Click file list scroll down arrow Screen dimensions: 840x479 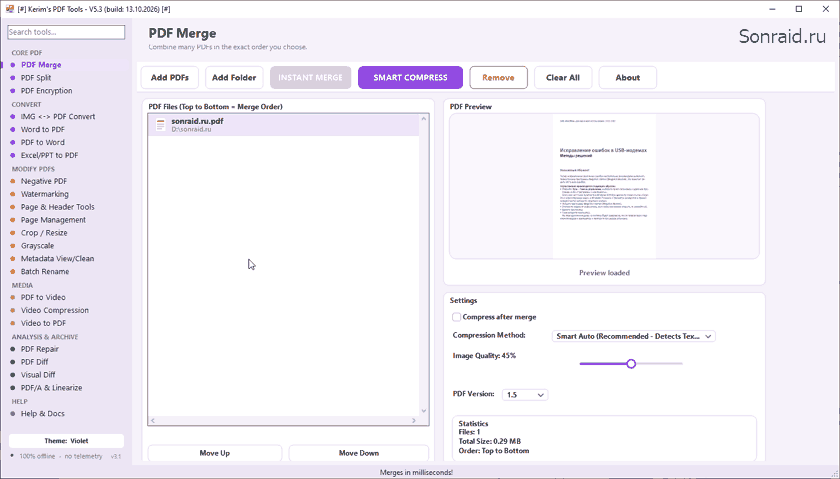coord(424,411)
